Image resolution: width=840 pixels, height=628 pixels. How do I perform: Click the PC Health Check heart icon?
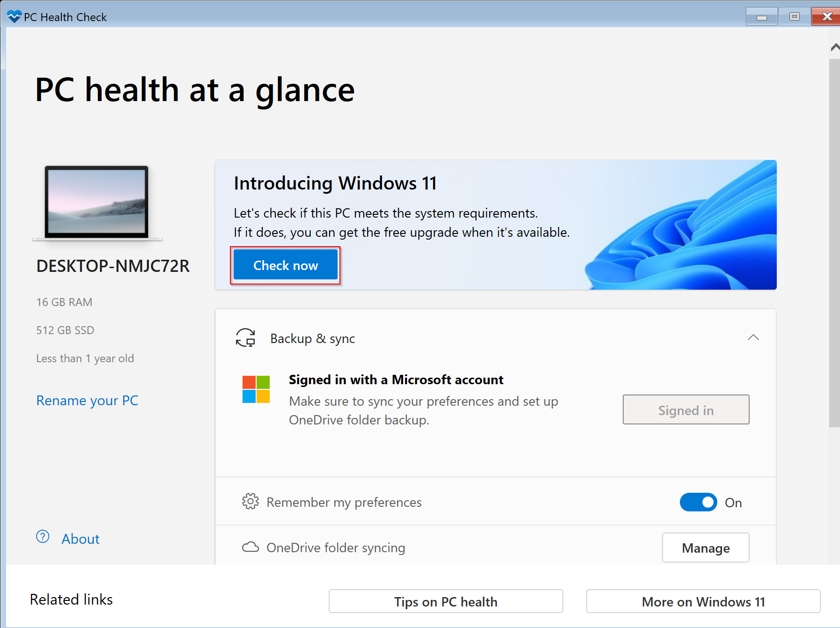[14, 17]
